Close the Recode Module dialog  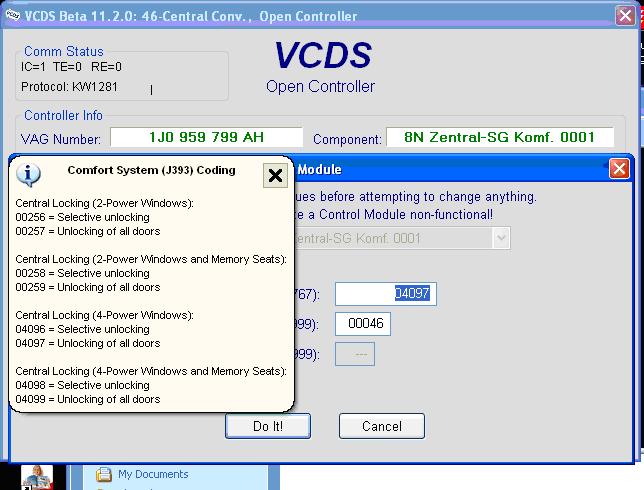click(x=619, y=169)
